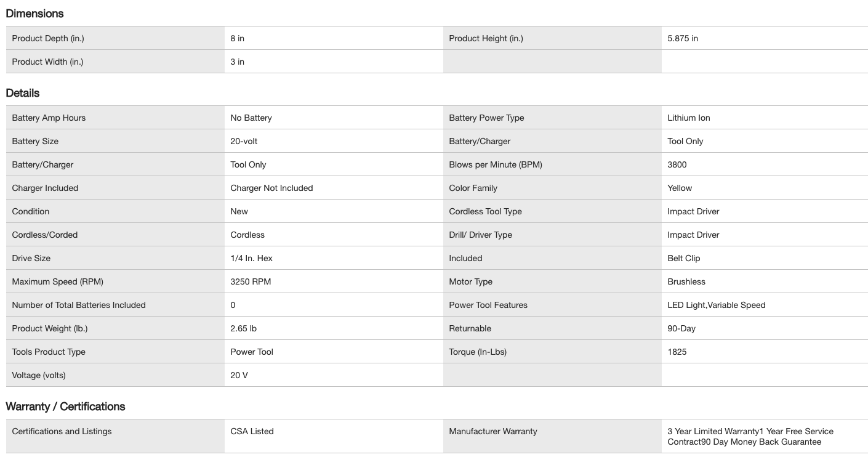
Task: Click the 1/4 In. Hex drive size value
Action: pos(251,258)
